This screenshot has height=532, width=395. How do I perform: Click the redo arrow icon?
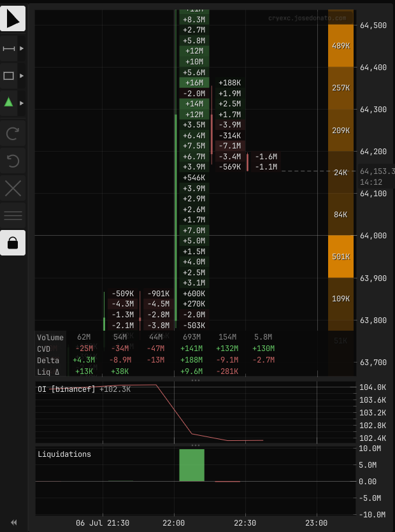coord(13,133)
